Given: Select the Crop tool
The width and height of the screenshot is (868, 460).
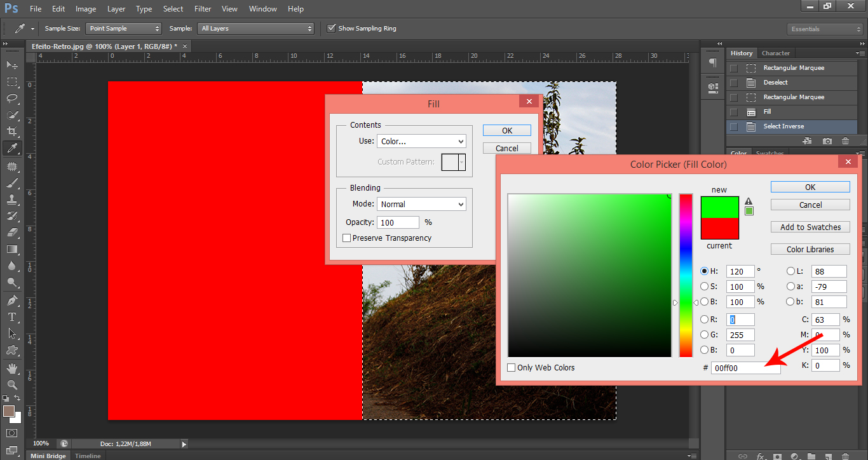Looking at the screenshot, I should (12, 132).
